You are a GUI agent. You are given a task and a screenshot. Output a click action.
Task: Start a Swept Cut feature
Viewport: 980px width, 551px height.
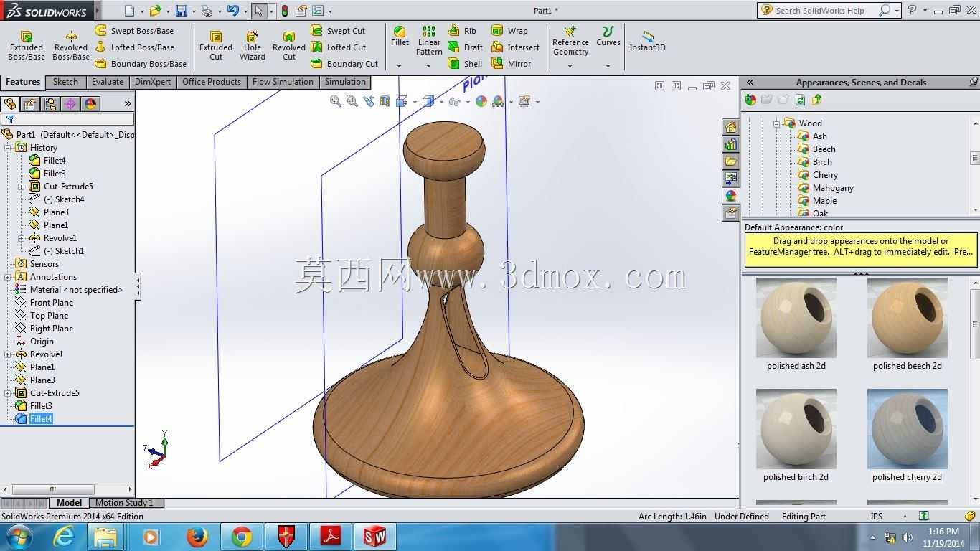point(338,31)
